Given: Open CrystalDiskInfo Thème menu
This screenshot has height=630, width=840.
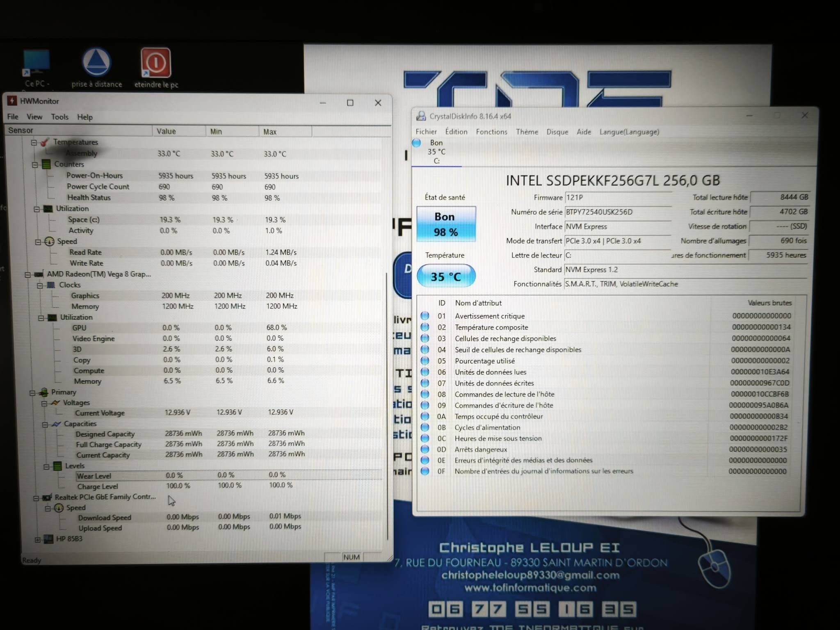Looking at the screenshot, I should pos(527,132).
